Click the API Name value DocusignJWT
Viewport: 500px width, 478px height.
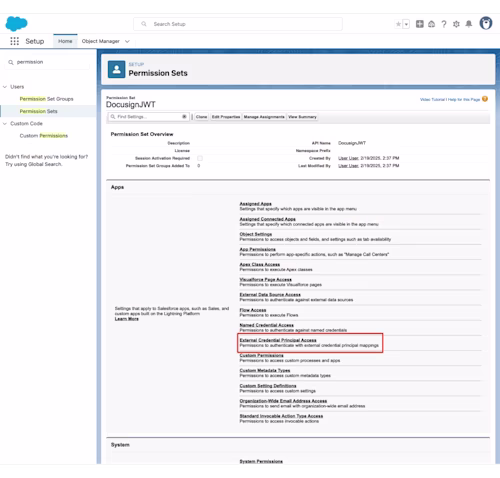pyautogui.click(x=352, y=143)
